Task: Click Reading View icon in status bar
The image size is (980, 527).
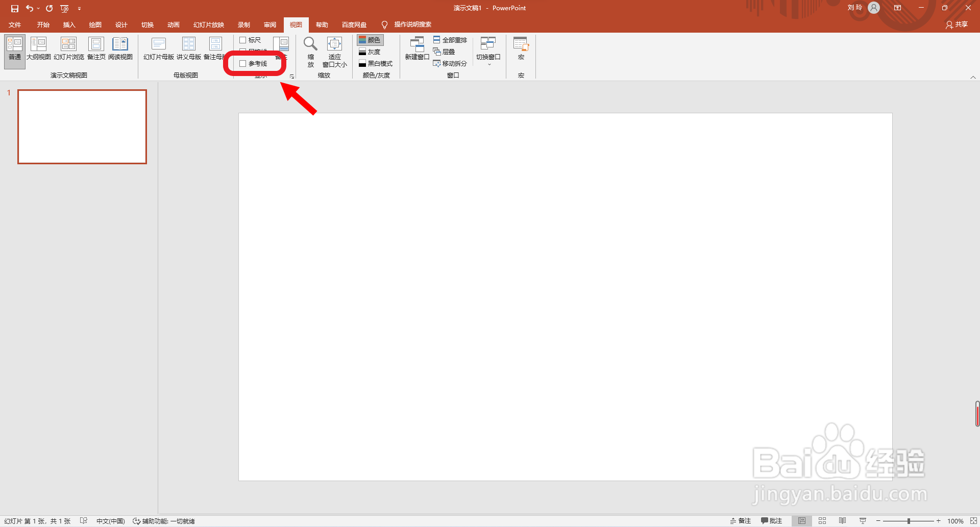Action: click(x=843, y=521)
